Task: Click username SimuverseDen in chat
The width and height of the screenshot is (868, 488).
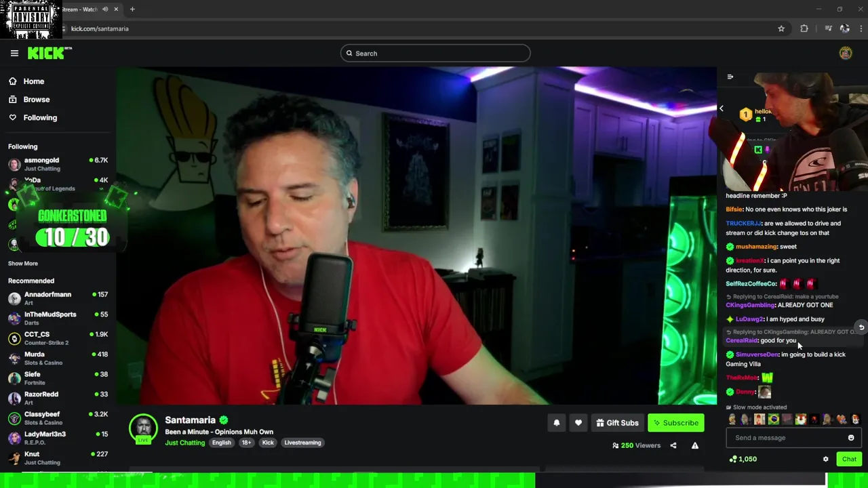Action: click(757, 354)
